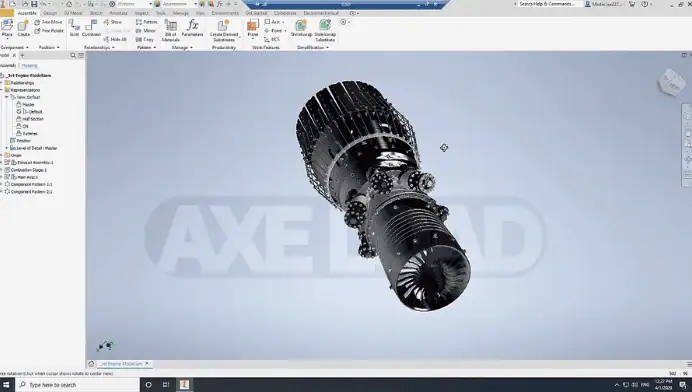Click the Create component icon

click(x=23, y=28)
